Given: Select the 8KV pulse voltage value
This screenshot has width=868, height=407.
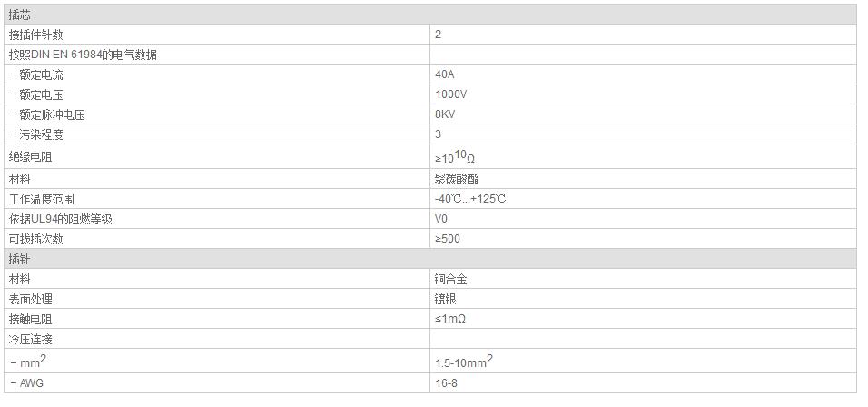Looking at the screenshot, I should [445, 114].
